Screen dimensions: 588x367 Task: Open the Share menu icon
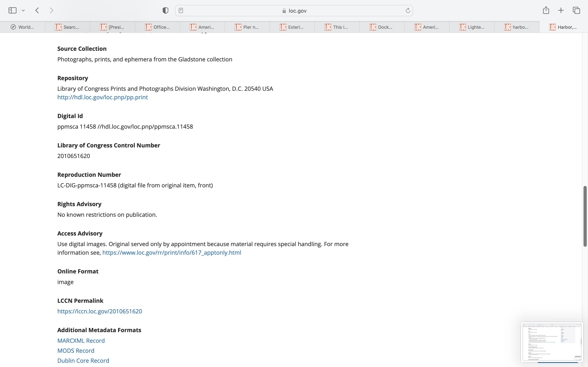coord(546,10)
